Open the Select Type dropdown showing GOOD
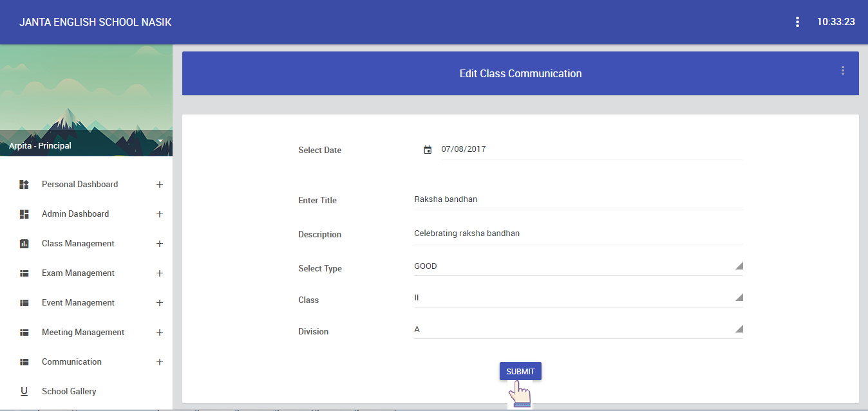Viewport: 868px width, 411px height. point(578,266)
